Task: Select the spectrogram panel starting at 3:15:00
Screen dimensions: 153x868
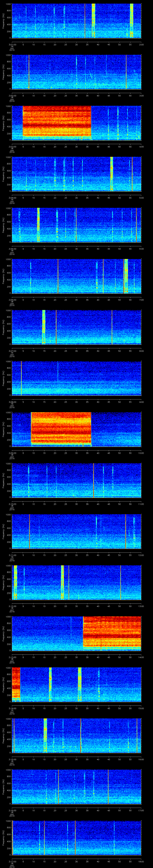Action: [x=77, y=736]
